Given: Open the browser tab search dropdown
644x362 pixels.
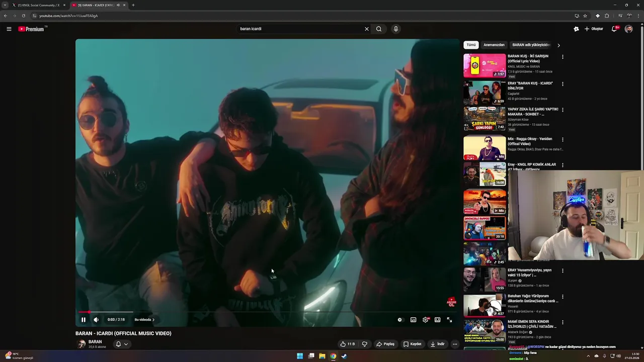Looking at the screenshot, I should point(5,5).
